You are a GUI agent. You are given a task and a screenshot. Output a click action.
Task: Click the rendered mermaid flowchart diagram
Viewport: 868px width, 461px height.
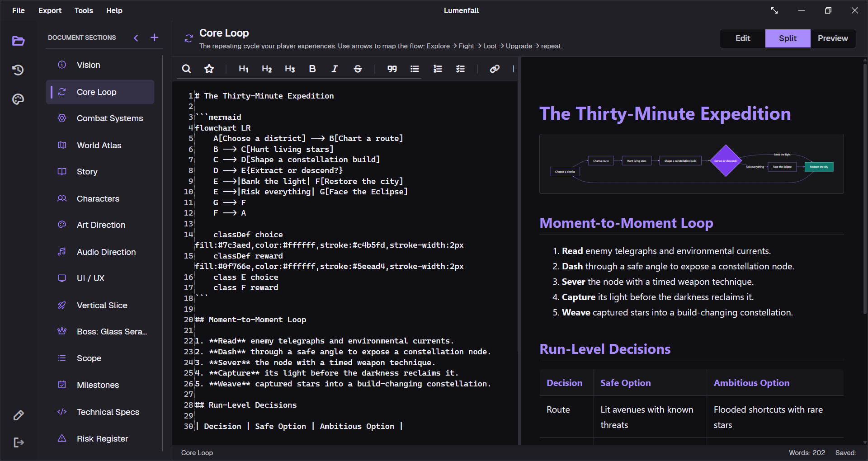click(x=691, y=164)
